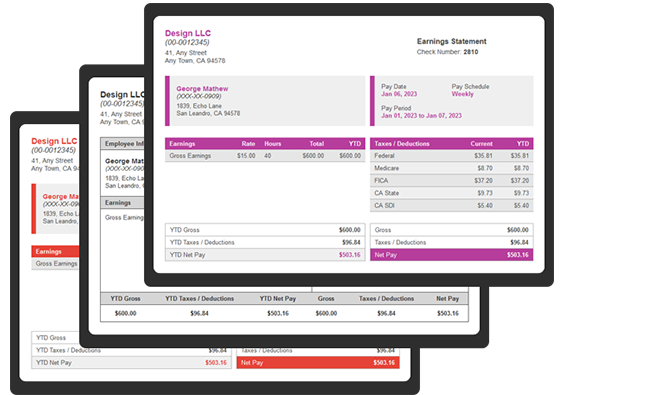This screenshot has width=646, height=395.
Task: Select the (00-0012345) EIN on the magenta stub
Action: (187, 42)
